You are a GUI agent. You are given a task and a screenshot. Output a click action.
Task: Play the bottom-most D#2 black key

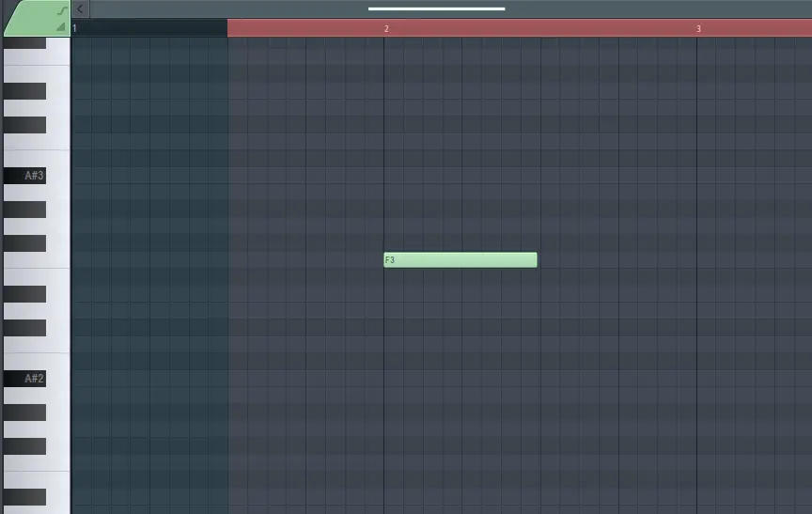pyautogui.click(x=24, y=497)
